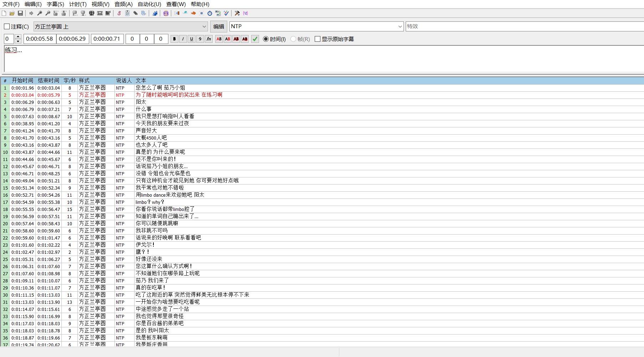Open the 文件(F) menu
The image size is (644, 357).
(11, 4)
